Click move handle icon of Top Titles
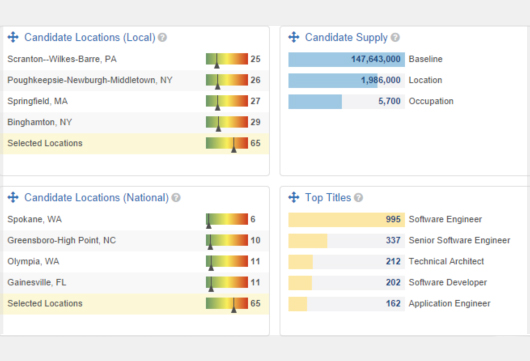Image resolution: width=530 pixels, height=361 pixels. pyautogui.click(x=294, y=197)
